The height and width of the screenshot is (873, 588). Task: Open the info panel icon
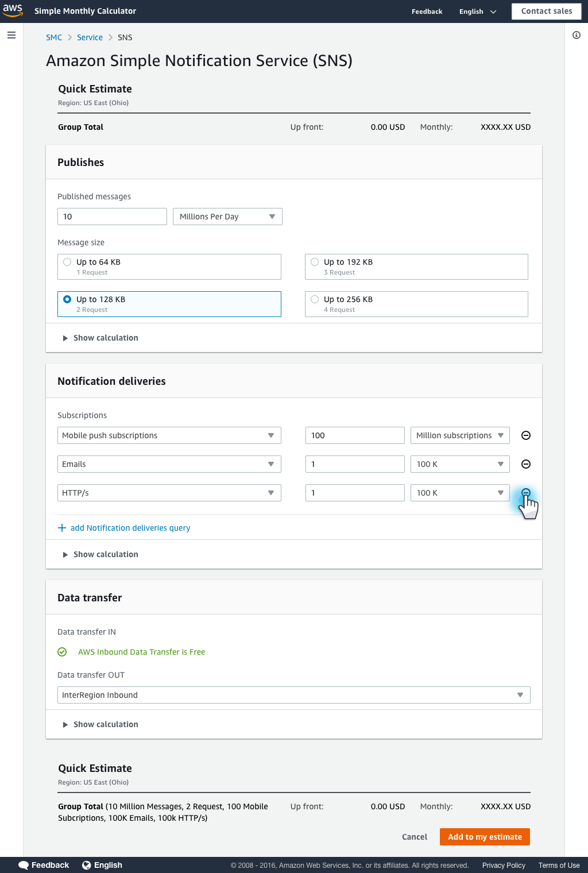tap(577, 35)
